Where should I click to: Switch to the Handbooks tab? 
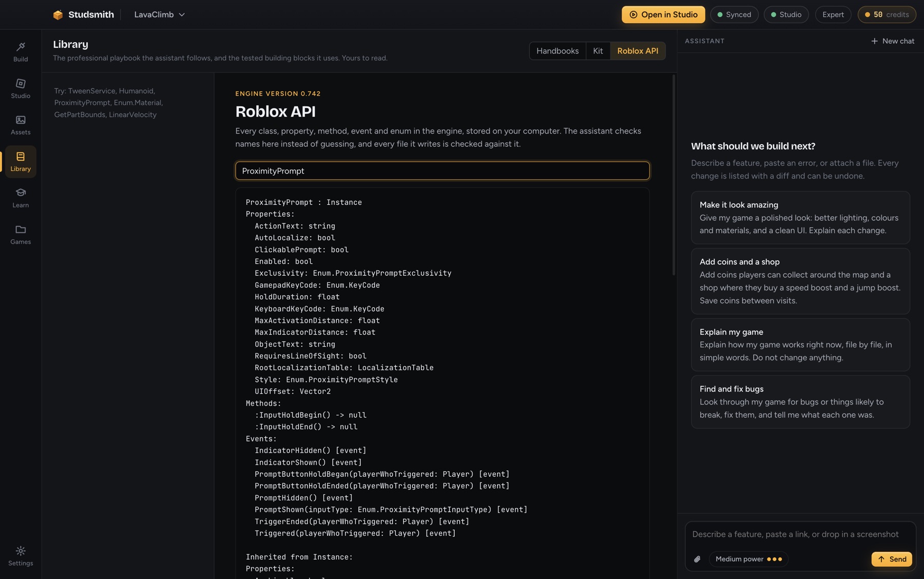point(557,51)
